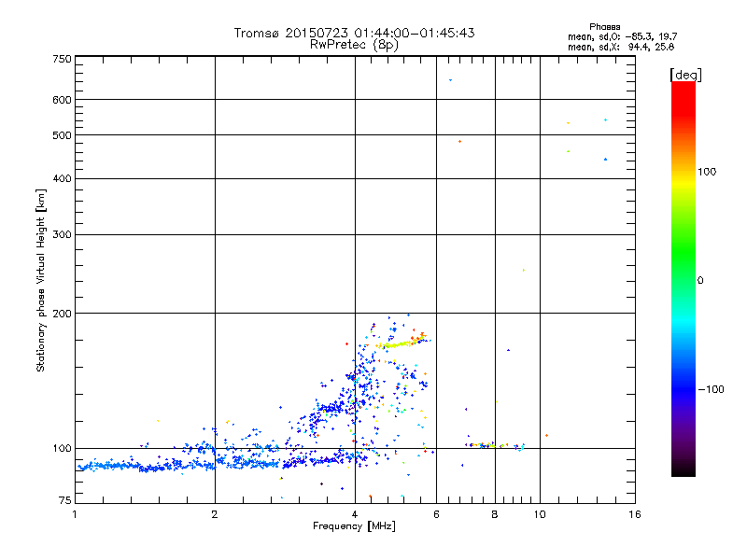Click the black bottom of the colorbar
This screenshot has height=560, width=747.
(x=684, y=469)
